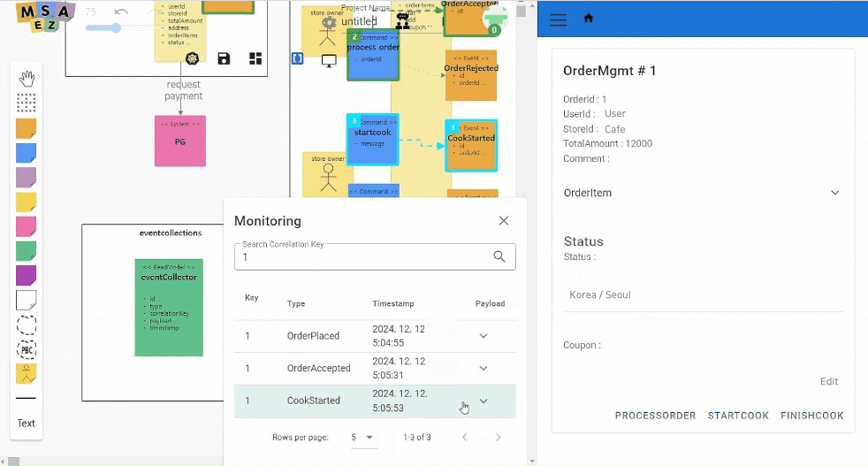
Task: Expand payload for CookStarted row
Action: click(483, 401)
